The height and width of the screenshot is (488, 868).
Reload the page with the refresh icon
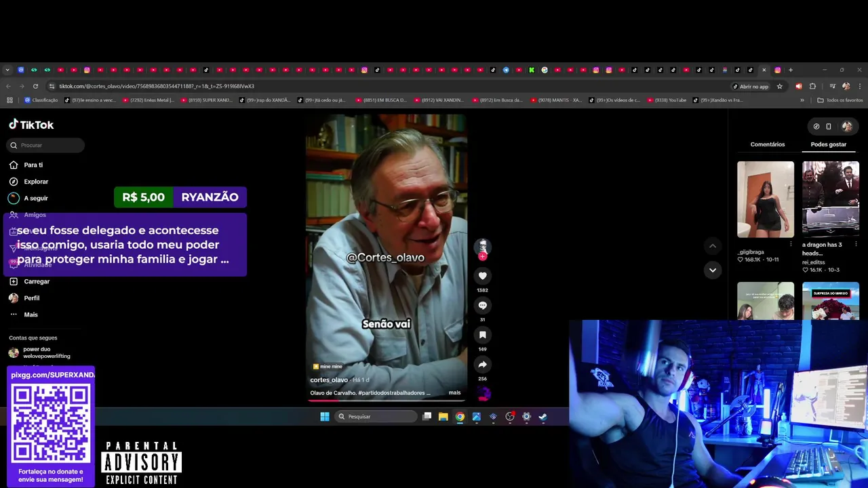point(35,86)
